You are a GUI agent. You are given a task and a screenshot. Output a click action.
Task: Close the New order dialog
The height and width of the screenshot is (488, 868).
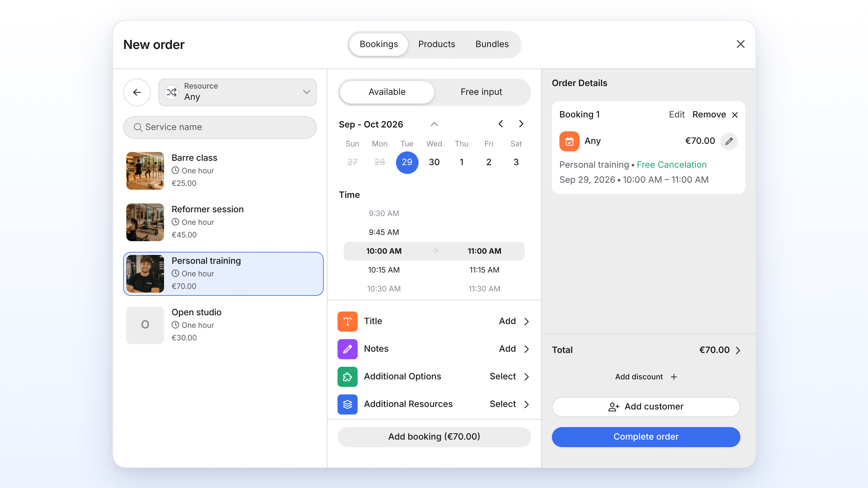tap(740, 44)
